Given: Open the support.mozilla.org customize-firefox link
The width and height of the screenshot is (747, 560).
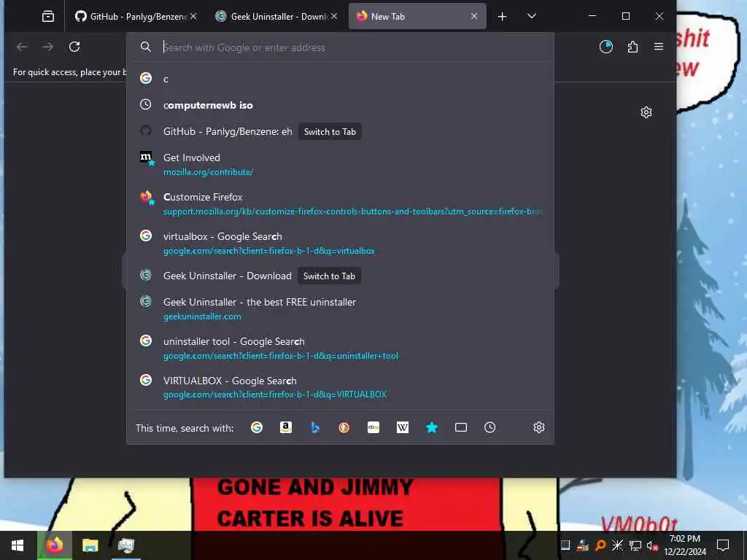Looking at the screenshot, I should 352,211.
